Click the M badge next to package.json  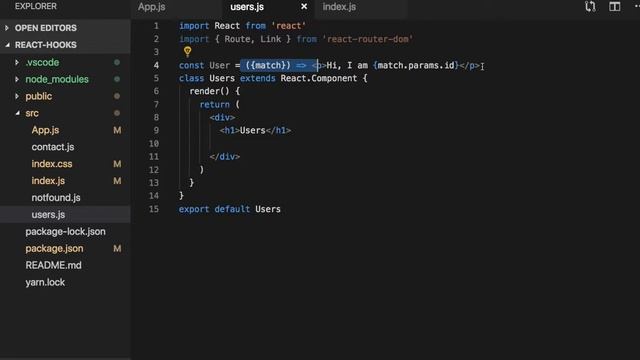(x=117, y=249)
